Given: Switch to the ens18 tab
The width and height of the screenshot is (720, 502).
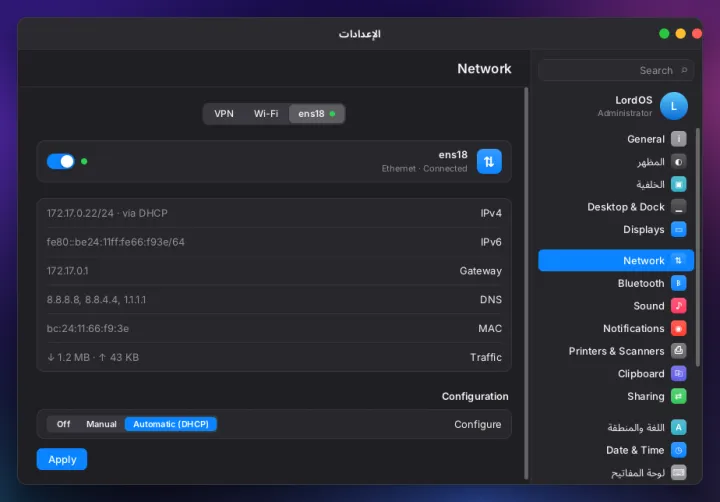Looking at the screenshot, I should click(x=316, y=113).
